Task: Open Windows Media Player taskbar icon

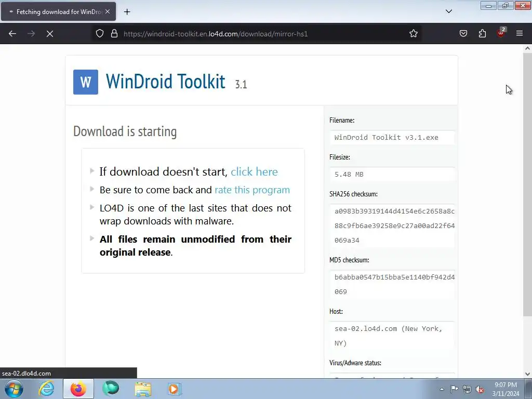Action: tap(175, 389)
